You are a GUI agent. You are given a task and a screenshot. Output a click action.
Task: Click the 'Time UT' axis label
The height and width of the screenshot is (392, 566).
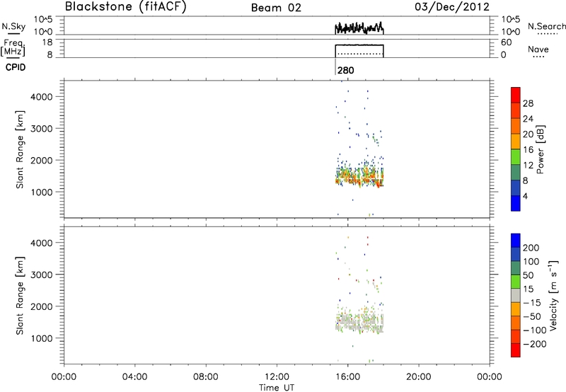pyautogui.click(x=277, y=388)
